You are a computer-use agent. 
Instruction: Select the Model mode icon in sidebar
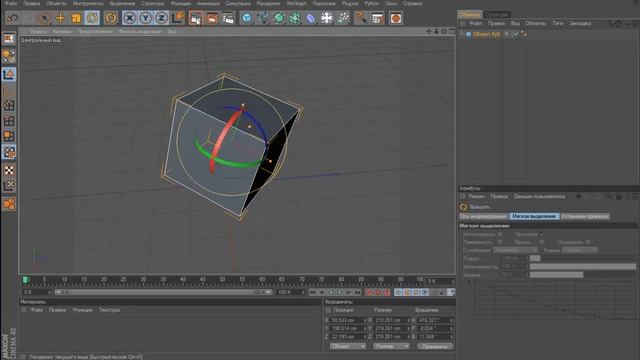9,74
